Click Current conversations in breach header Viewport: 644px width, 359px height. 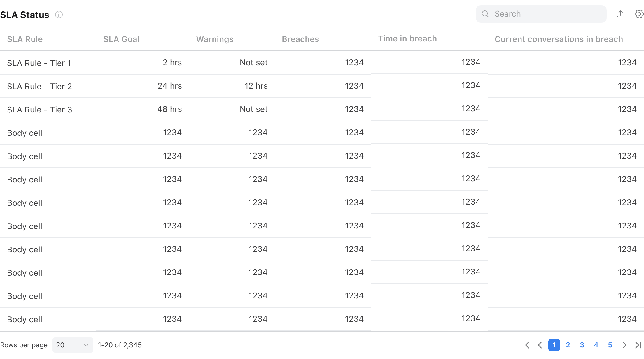pyautogui.click(x=559, y=39)
